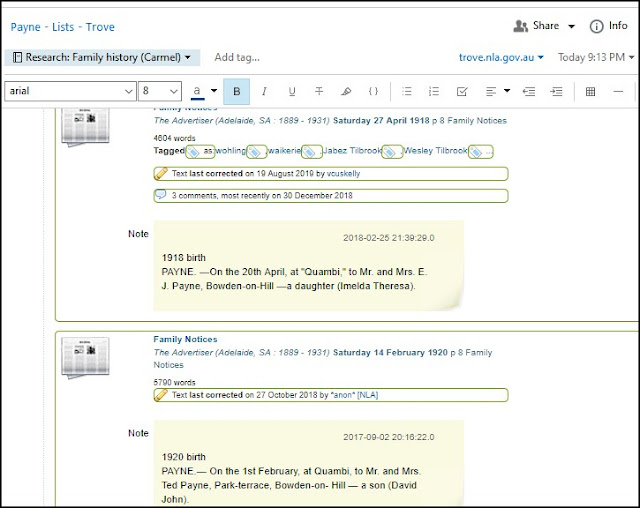Open the Today 9:13 PM date dropdown

596,58
